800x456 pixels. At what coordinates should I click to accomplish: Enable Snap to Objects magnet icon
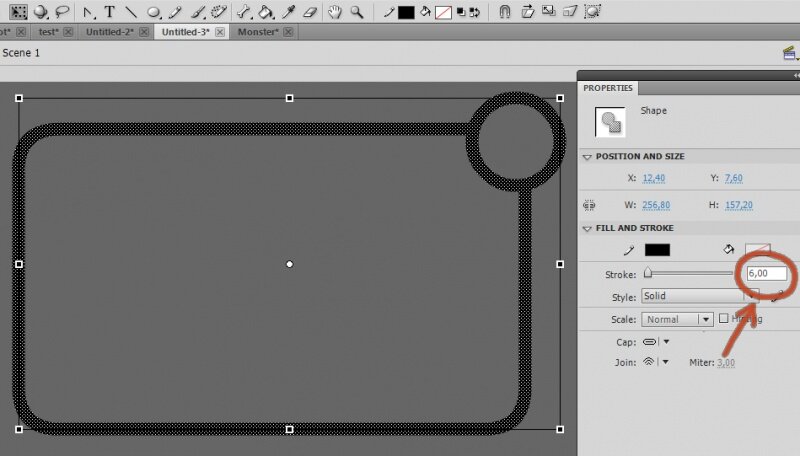point(504,12)
